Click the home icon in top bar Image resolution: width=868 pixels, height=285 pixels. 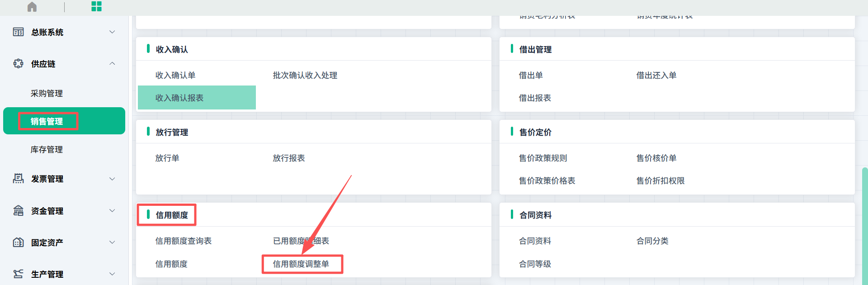(x=32, y=7)
